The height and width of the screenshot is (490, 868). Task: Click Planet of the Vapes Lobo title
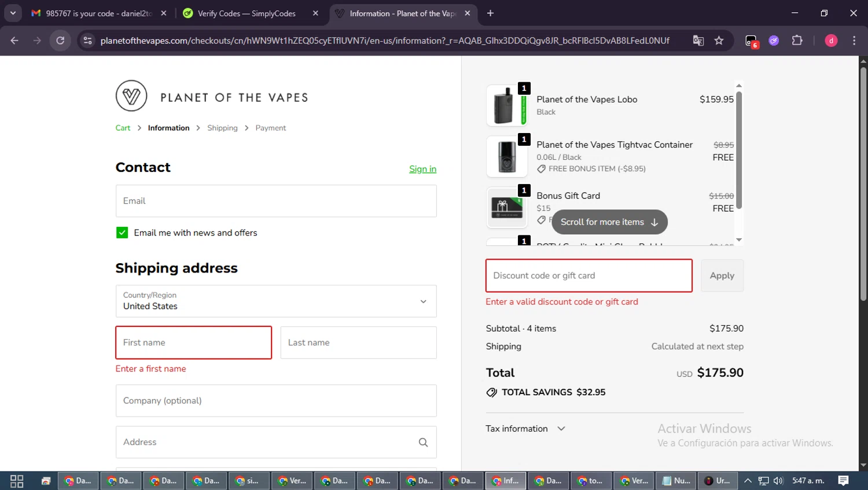point(587,100)
